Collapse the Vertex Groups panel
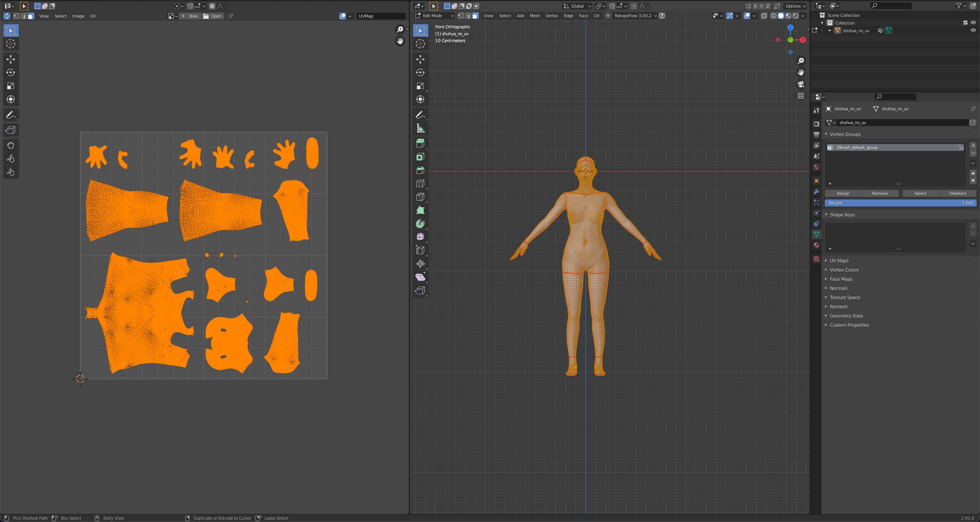 pyautogui.click(x=845, y=134)
